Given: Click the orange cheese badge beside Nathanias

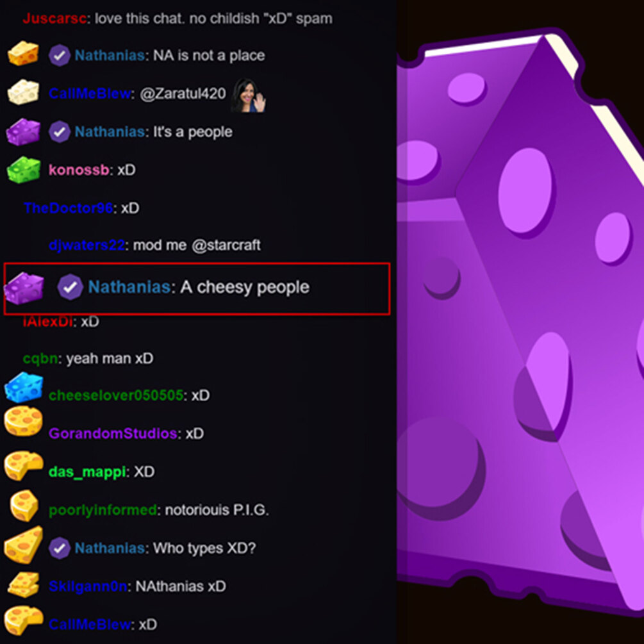Looking at the screenshot, I should tap(23, 53).
